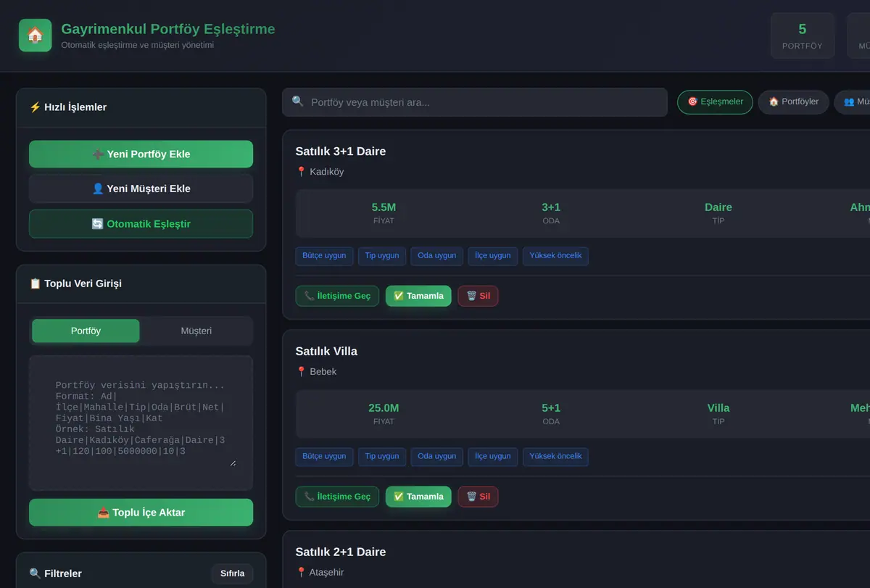Focus the portfolio or customer search field
Viewport: 870px width, 588px height.
(x=474, y=102)
